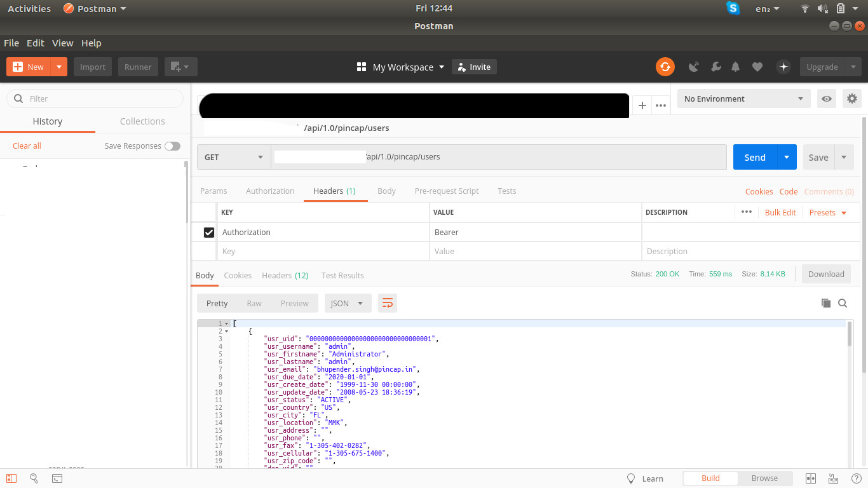Click the sparkle star icon in header

tap(783, 67)
